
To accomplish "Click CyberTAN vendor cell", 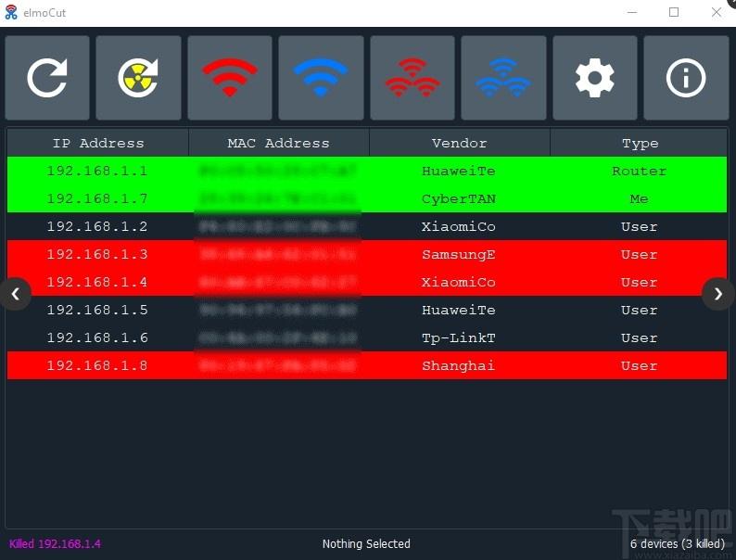I will (x=459, y=199).
